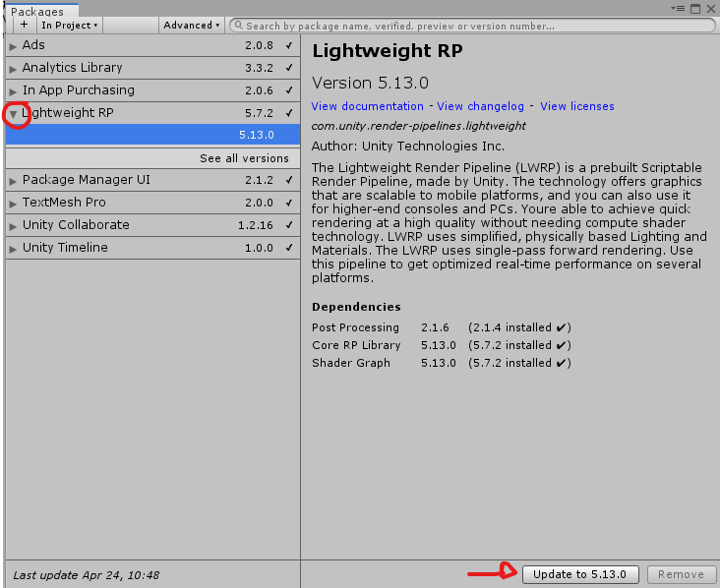The width and height of the screenshot is (720, 588).
Task: Click the installed checkmark for TextMesh Pro
Action: (289, 203)
